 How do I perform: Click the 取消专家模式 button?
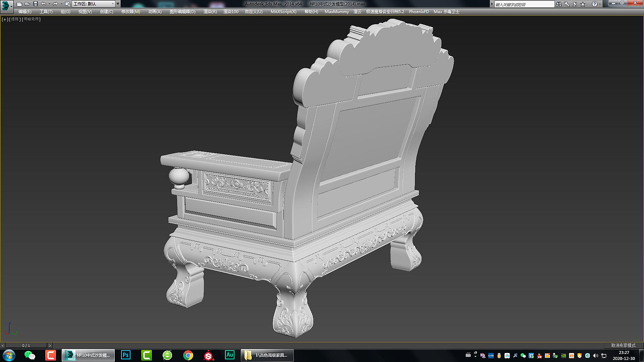point(623,345)
